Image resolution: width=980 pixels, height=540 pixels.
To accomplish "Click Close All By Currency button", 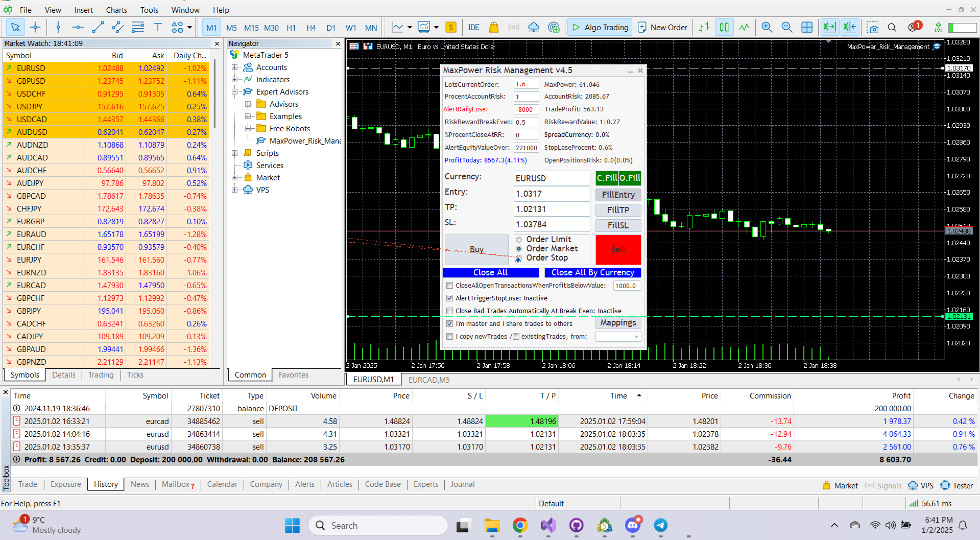I will click(592, 273).
